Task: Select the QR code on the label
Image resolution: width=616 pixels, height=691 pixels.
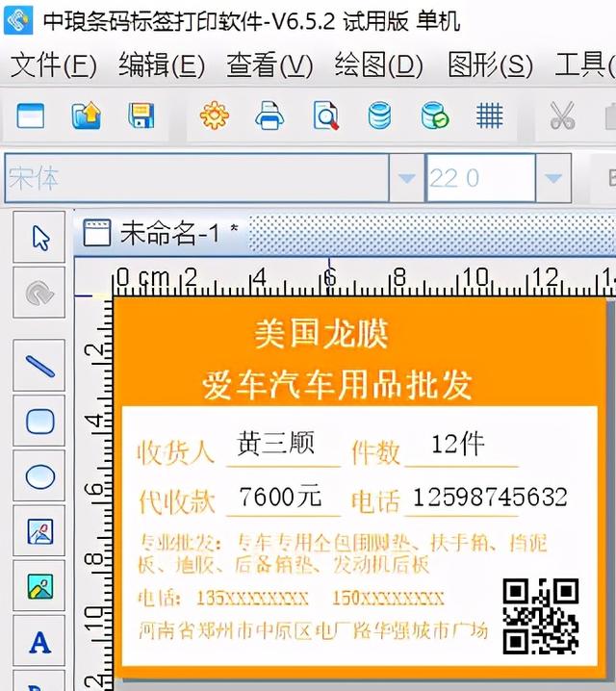Action: point(541,617)
